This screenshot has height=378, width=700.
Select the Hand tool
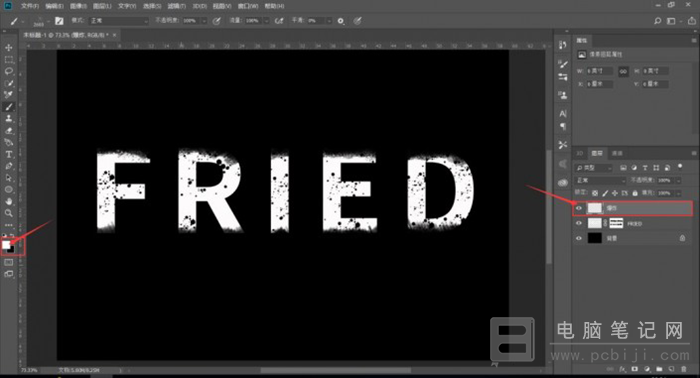pos(8,201)
